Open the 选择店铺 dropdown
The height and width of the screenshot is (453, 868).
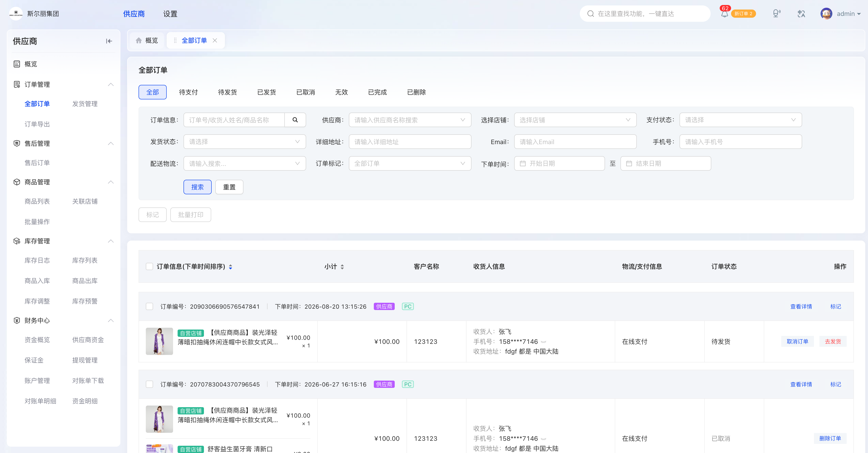(x=575, y=120)
